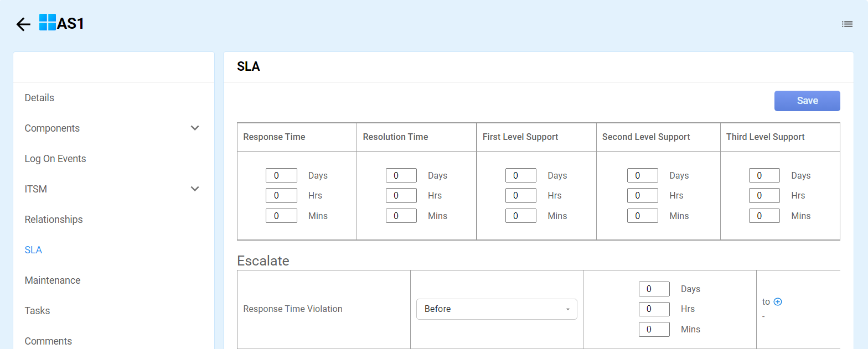Focus the First Level Support Mins field
Screen dimensions: 868x349
520,216
